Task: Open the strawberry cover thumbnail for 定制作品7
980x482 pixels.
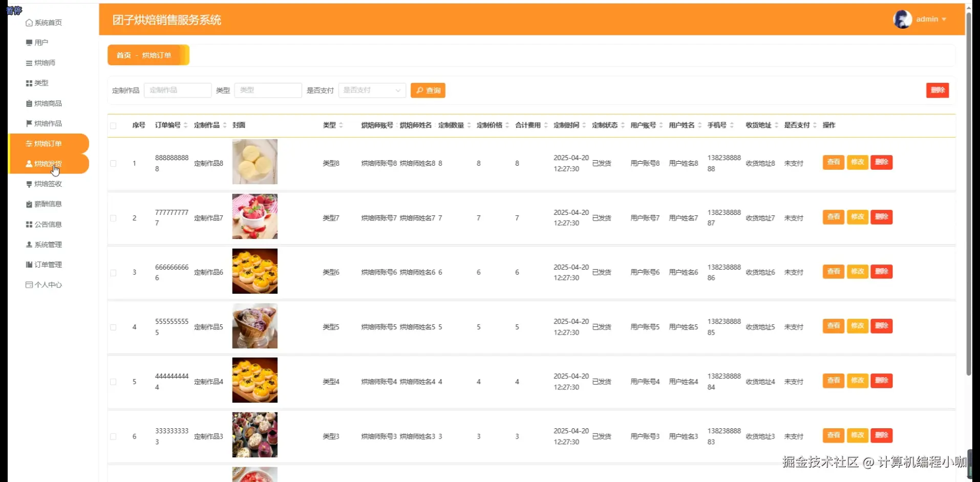Action: point(255,216)
